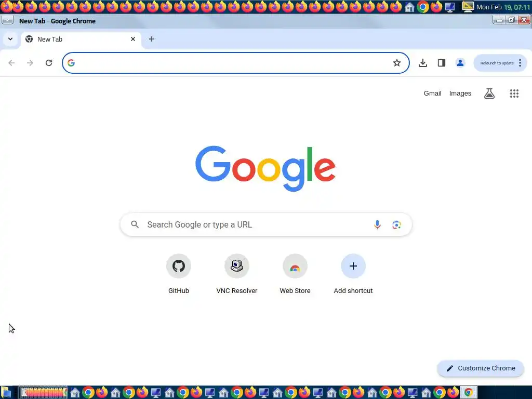Open the profile avatar icon
Viewport: 532px width, 399px height.
click(x=460, y=63)
